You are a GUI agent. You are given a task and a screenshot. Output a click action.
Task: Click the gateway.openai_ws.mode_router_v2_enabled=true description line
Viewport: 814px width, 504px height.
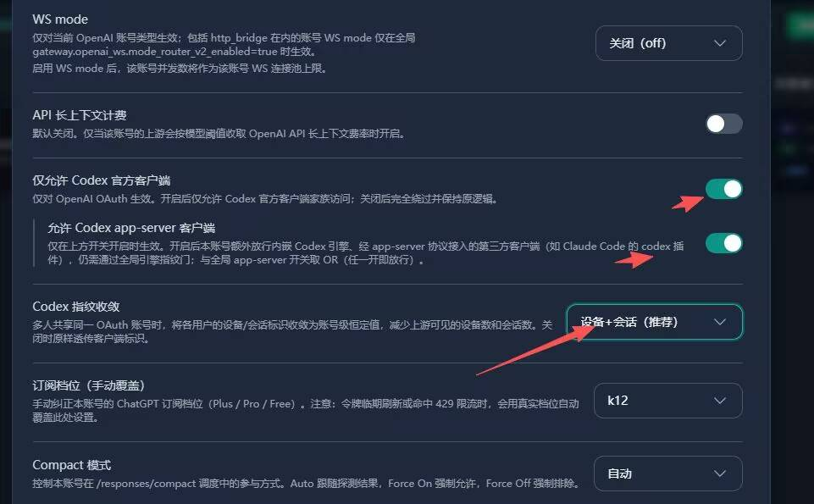(174, 52)
